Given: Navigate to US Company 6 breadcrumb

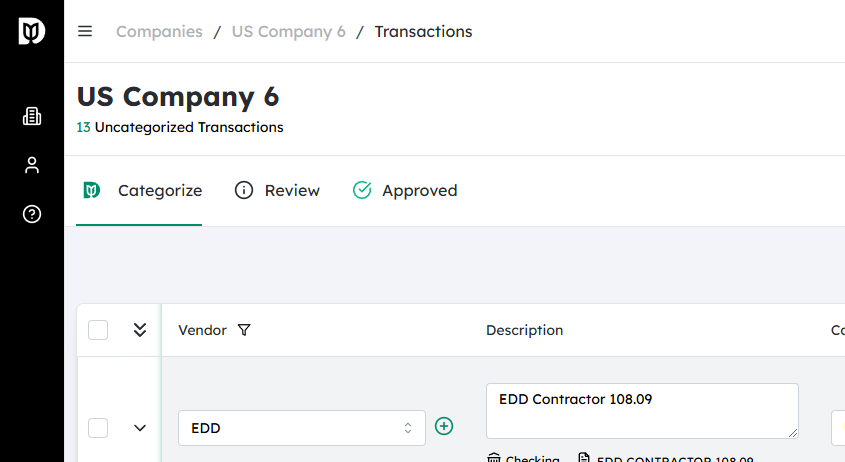Looking at the screenshot, I should 288,31.
